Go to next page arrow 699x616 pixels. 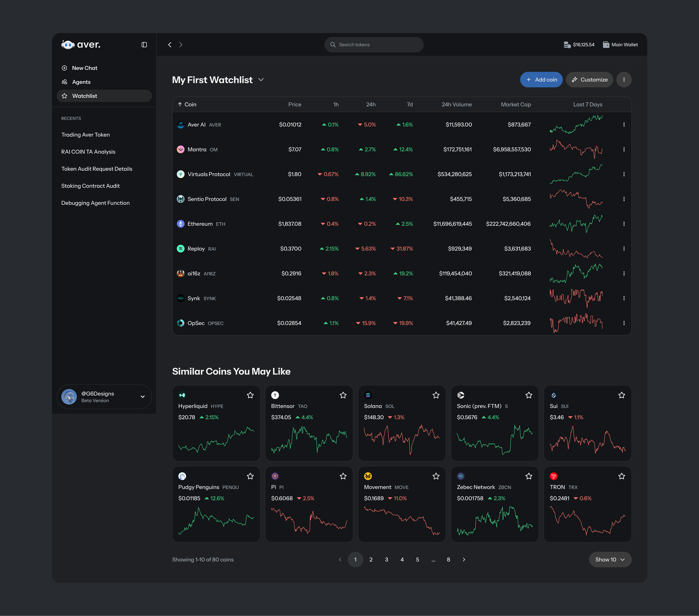click(464, 560)
